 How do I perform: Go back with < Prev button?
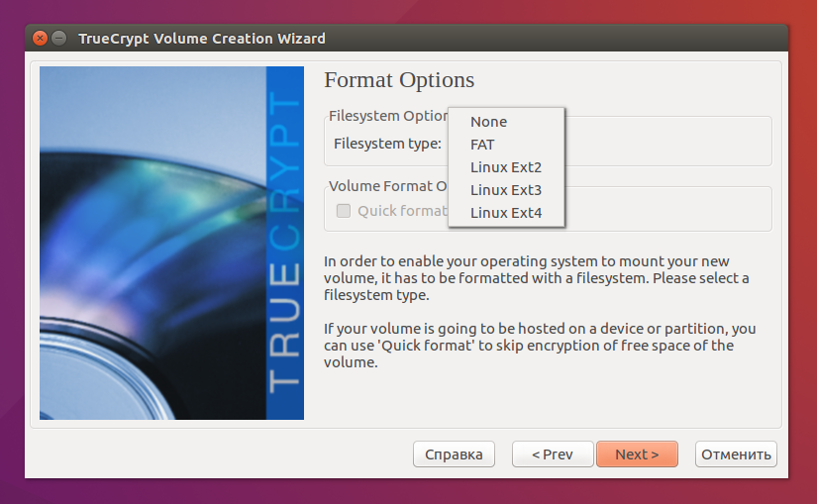(x=553, y=454)
